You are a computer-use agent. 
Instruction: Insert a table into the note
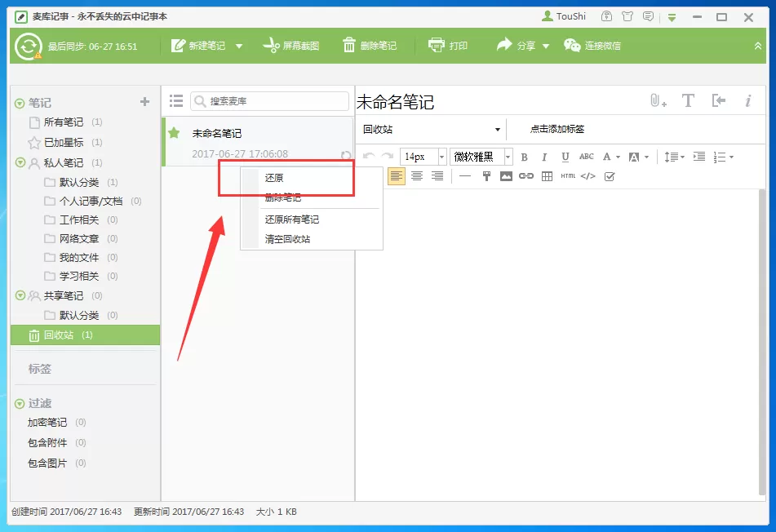[547, 176]
